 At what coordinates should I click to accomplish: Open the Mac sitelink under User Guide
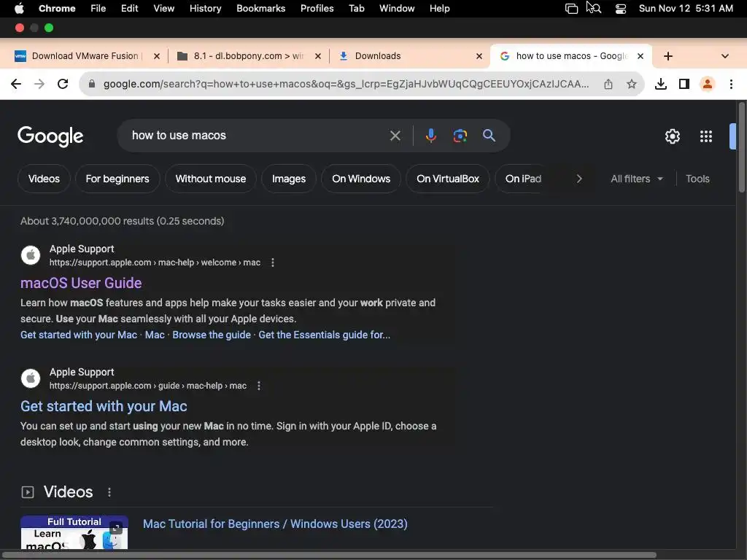(155, 335)
